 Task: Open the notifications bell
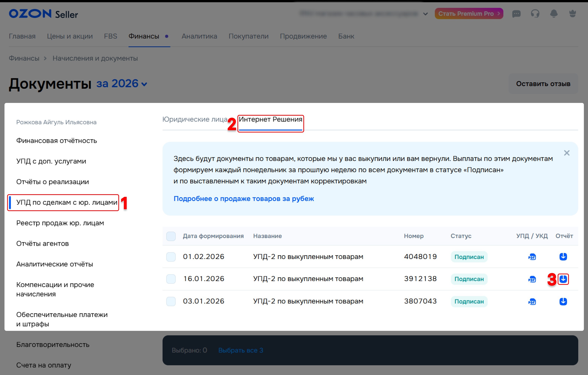pyautogui.click(x=554, y=14)
